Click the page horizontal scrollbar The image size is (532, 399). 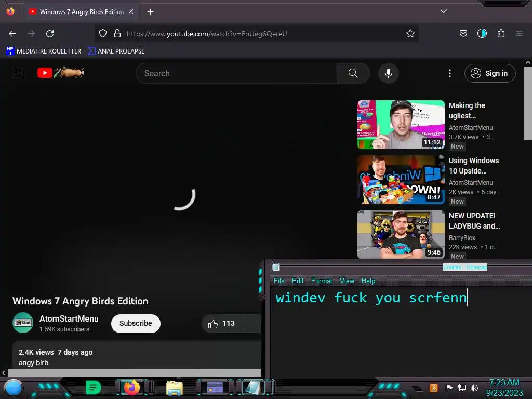[135, 373]
